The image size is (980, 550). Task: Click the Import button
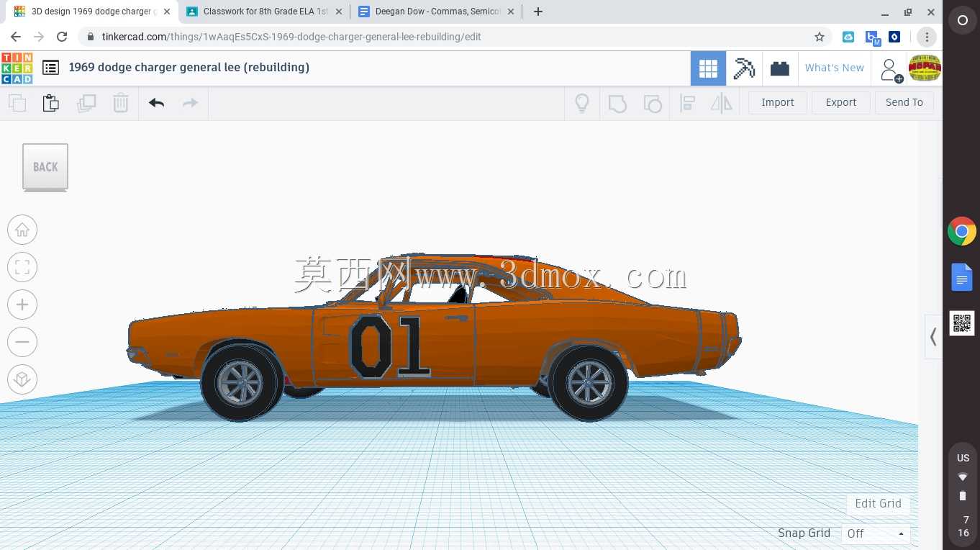pyautogui.click(x=778, y=102)
